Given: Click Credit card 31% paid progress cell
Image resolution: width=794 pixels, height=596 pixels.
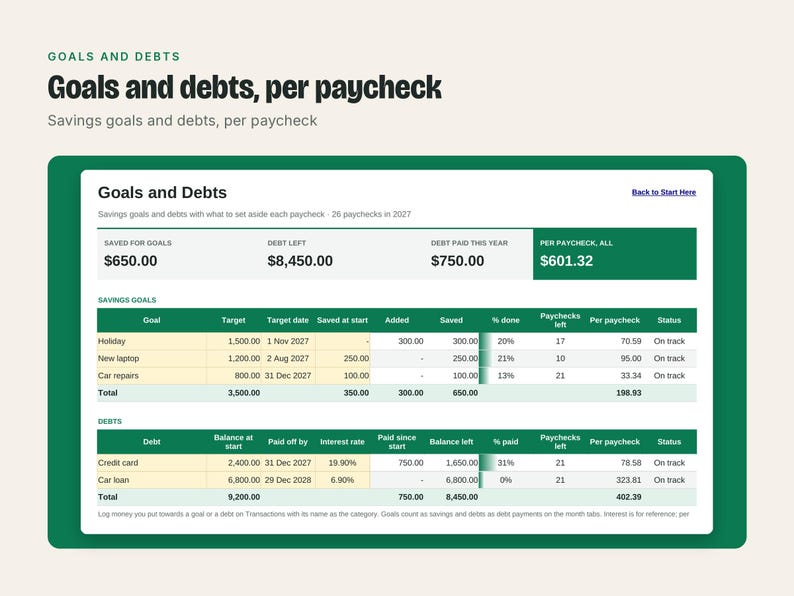Looking at the screenshot, I should click(505, 463).
